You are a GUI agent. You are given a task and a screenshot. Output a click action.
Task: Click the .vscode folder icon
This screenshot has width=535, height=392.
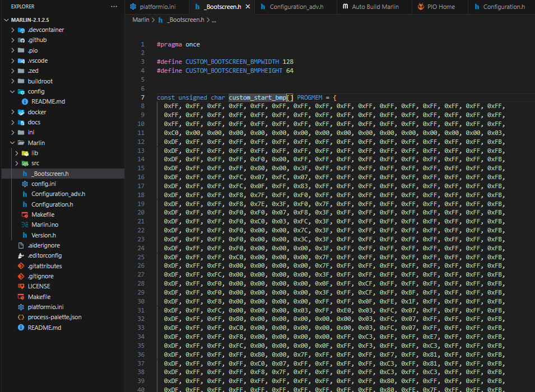coord(21,60)
